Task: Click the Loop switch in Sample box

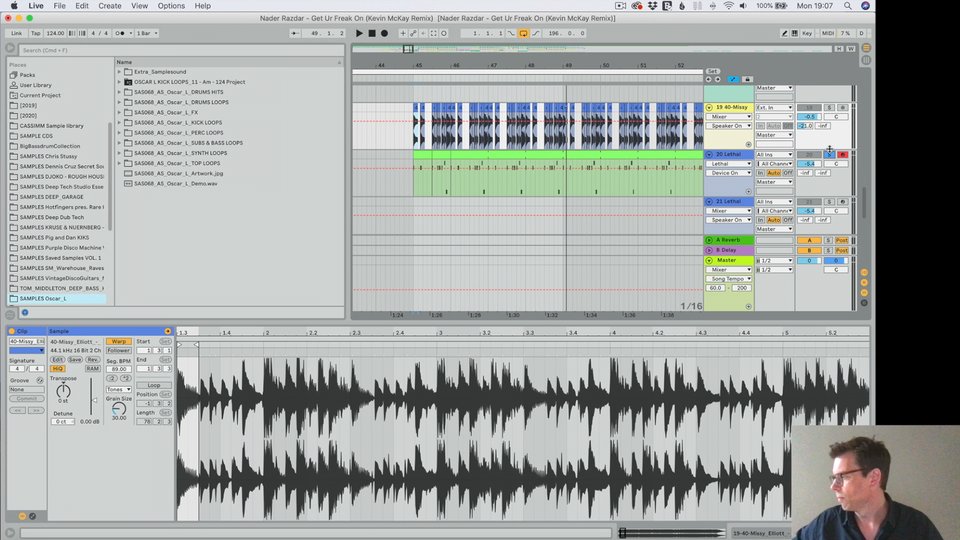Action: pos(154,385)
